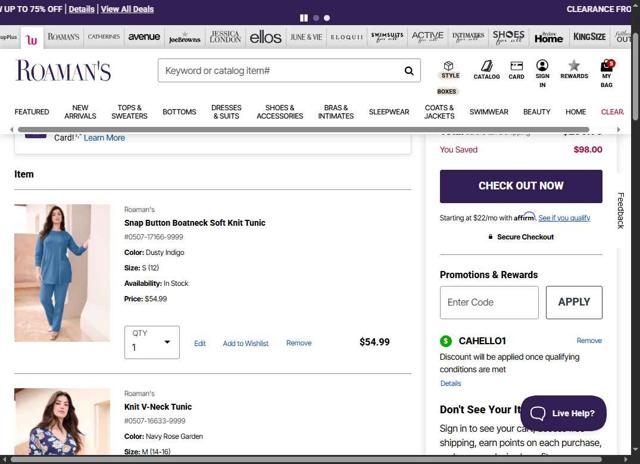Image resolution: width=640 pixels, height=464 pixels.
Task: Switch to Ellos brand tab
Action: (265, 37)
